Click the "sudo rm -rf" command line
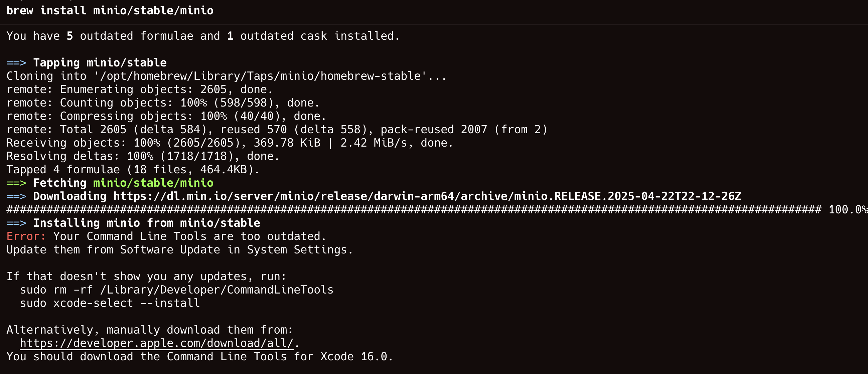Viewport: 868px width, 374px height. [176, 290]
